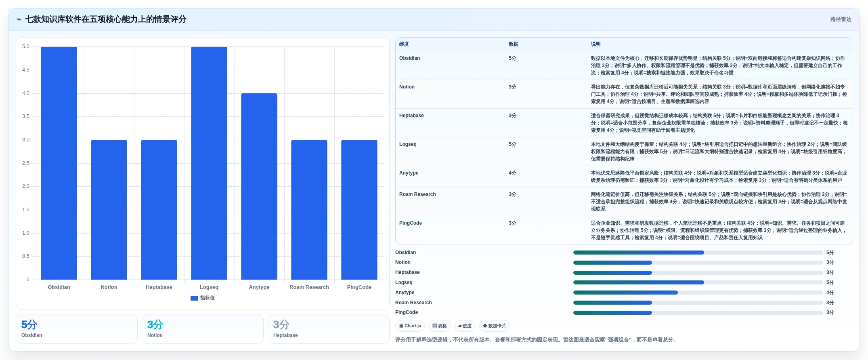Click the Logseq progress bar
This screenshot has height=360, width=868.
click(698, 282)
